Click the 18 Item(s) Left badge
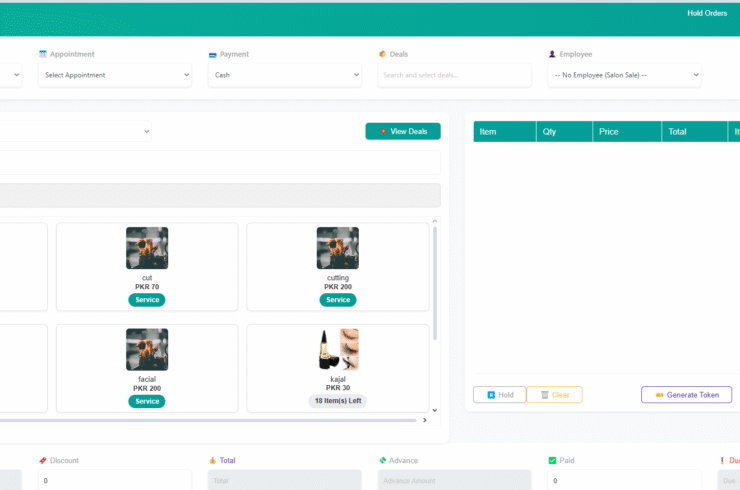Image resolution: width=740 pixels, height=490 pixels. pos(338,401)
